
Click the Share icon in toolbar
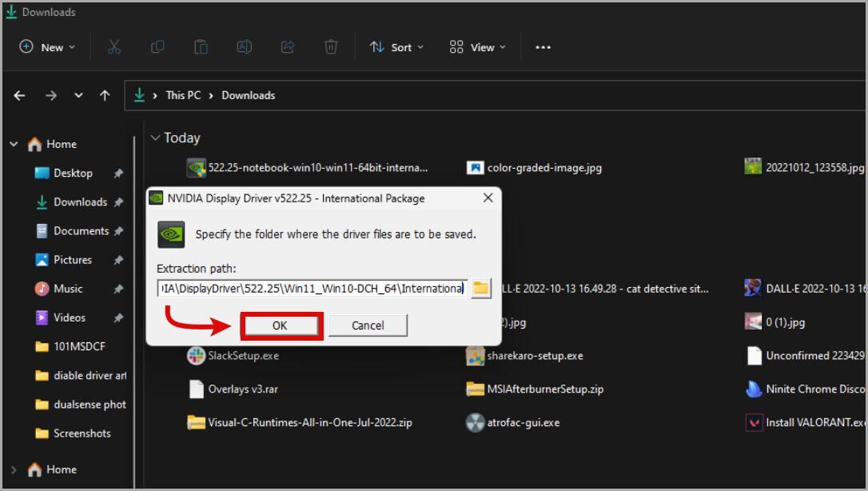[287, 47]
